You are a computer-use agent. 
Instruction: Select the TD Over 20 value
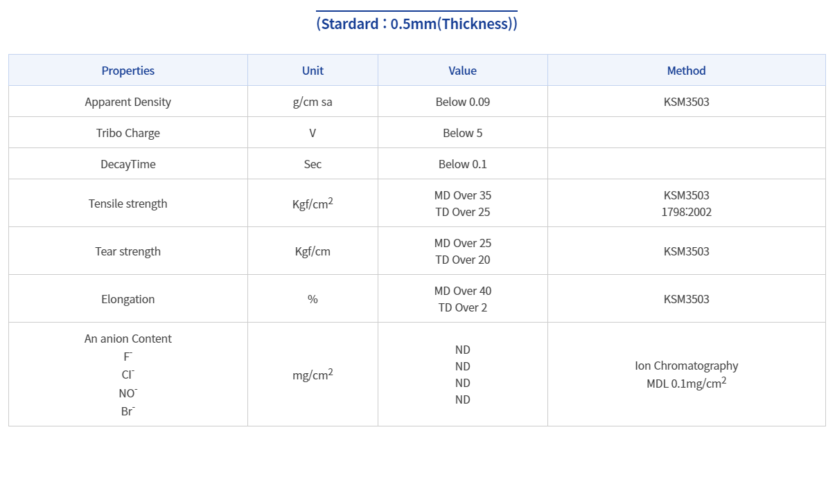462,260
